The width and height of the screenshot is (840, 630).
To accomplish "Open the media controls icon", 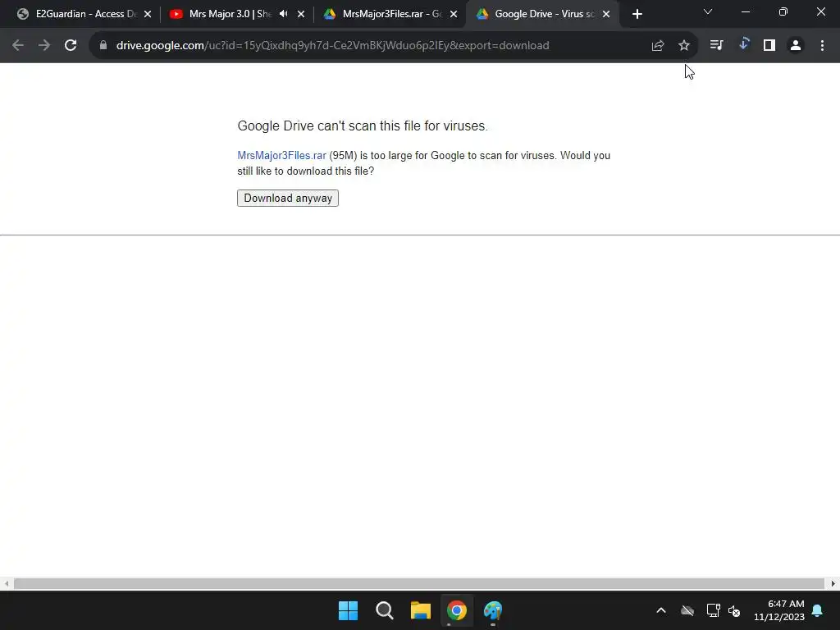I will pyautogui.click(x=717, y=46).
